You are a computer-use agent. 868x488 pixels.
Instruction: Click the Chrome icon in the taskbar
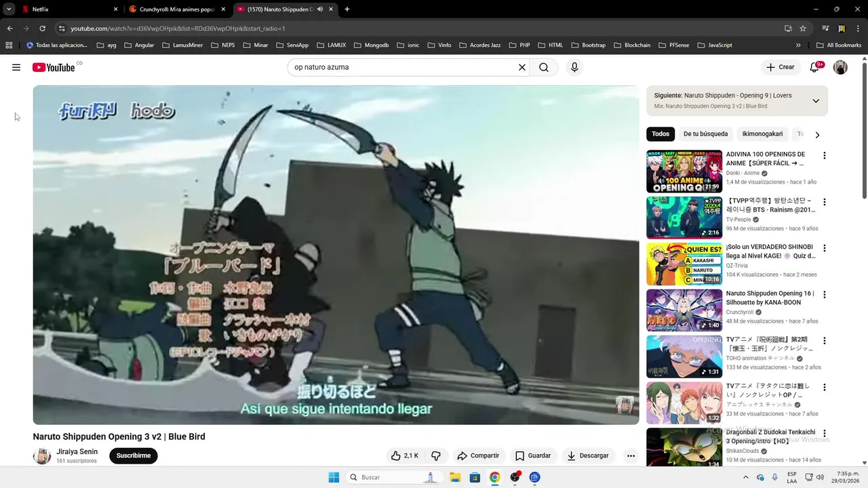(x=495, y=477)
